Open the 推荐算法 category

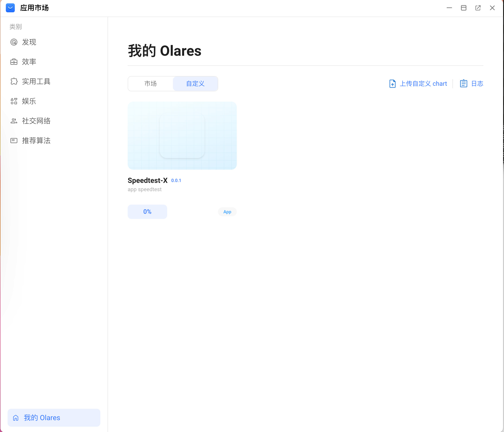[54, 141]
